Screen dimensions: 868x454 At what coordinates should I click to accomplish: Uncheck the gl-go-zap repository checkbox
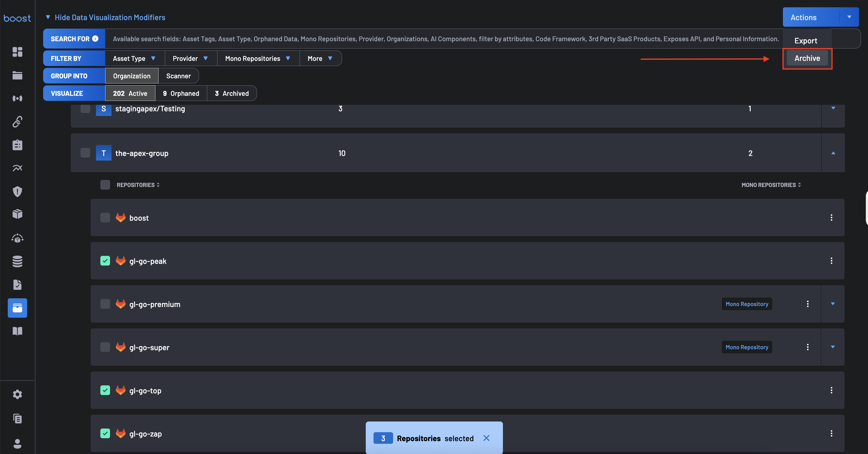(105, 433)
